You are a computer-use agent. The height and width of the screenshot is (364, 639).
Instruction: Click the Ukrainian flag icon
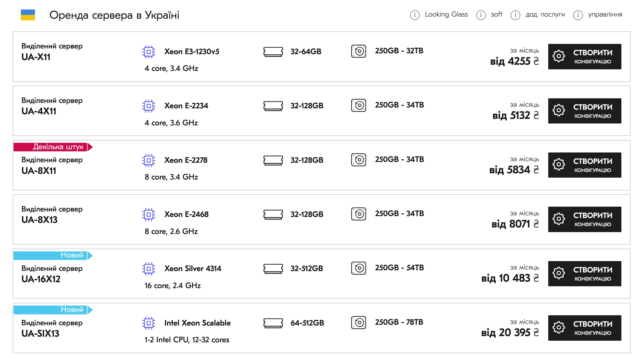point(28,15)
